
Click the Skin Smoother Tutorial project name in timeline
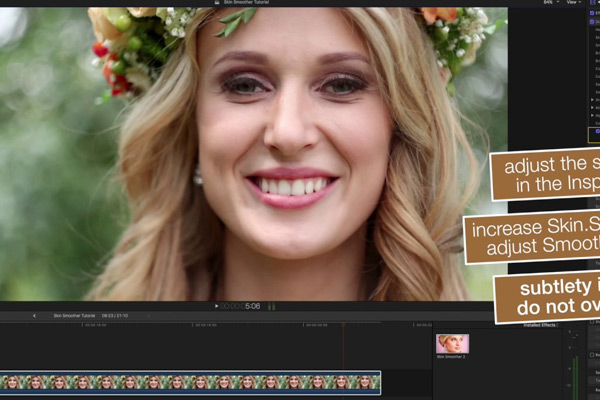74,316
